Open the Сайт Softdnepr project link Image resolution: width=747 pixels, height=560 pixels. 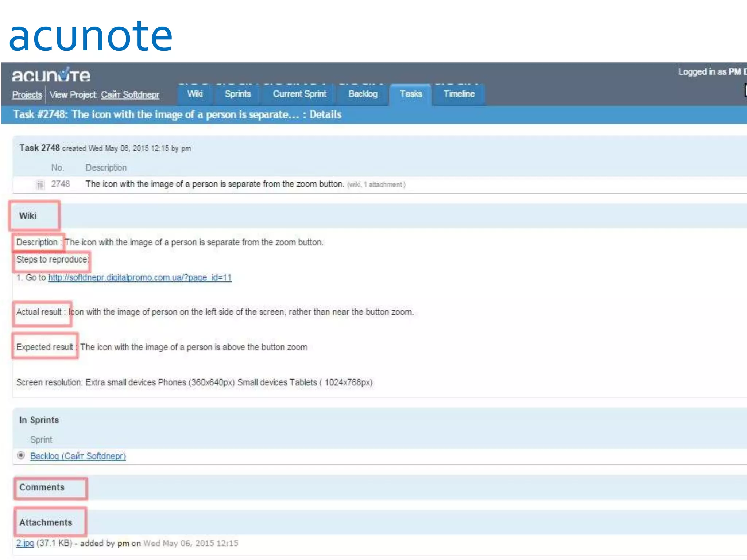pyautogui.click(x=130, y=95)
